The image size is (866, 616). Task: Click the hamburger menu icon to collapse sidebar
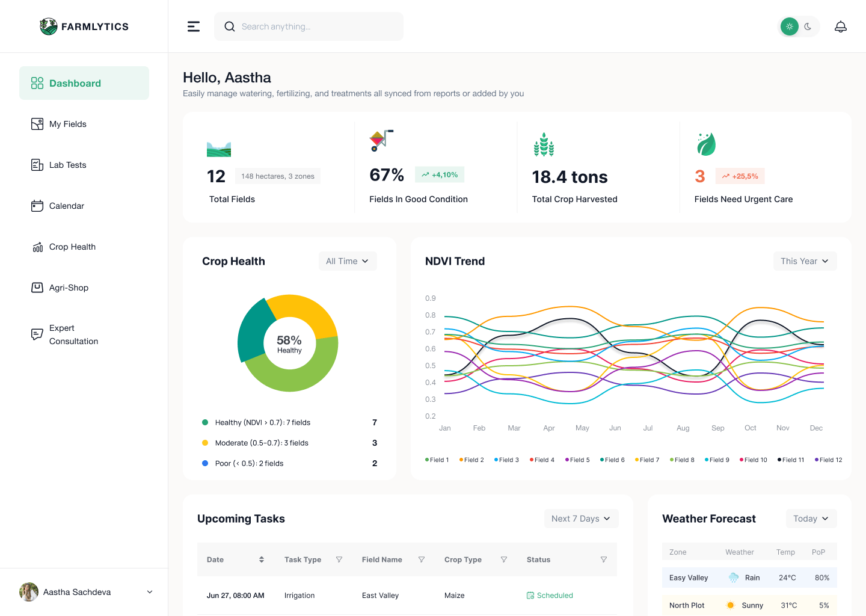(x=193, y=26)
